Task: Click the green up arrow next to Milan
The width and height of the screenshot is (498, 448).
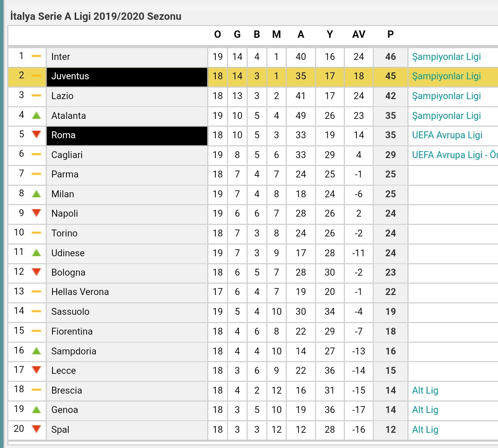Action: (36, 194)
